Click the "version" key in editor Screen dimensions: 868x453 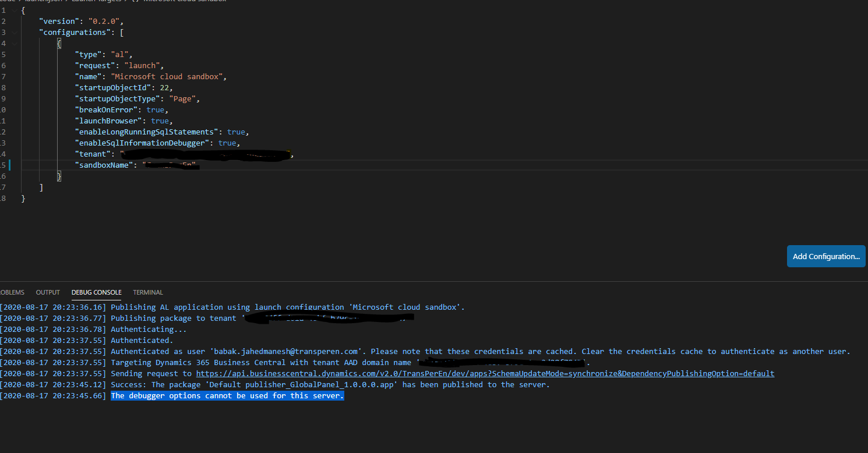[x=59, y=22]
